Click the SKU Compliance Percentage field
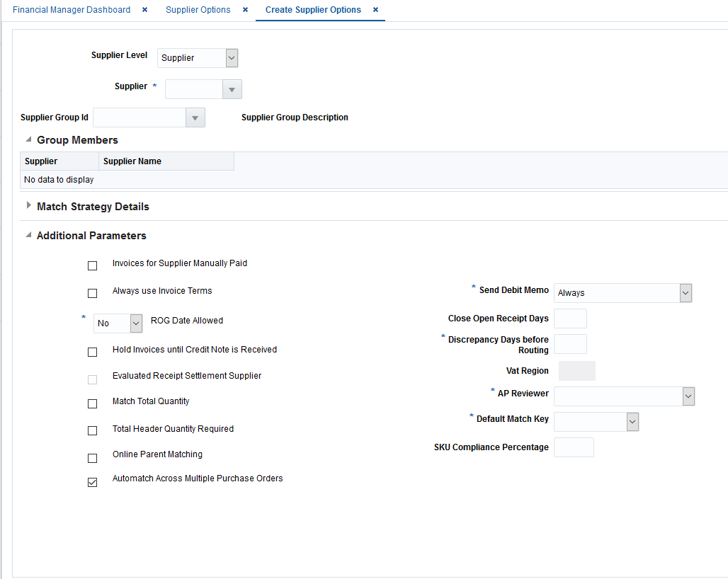The image size is (728, 579). [x=574, y=447]
